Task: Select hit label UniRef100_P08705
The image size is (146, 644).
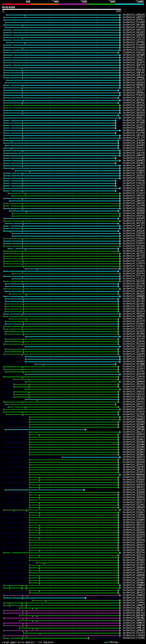Action: pos(134,236)
